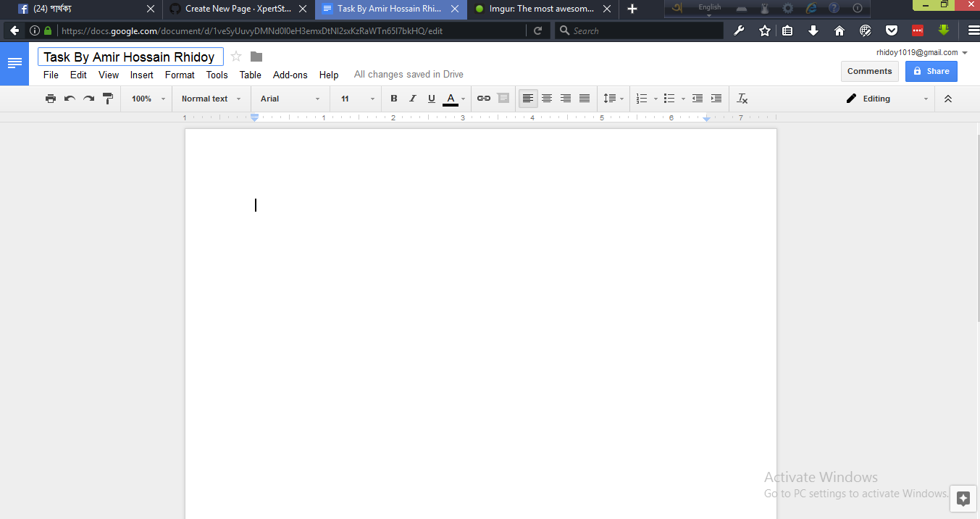Viewport: 980px width, 519px height.
Task: Star the document
Action: (236, 57)
